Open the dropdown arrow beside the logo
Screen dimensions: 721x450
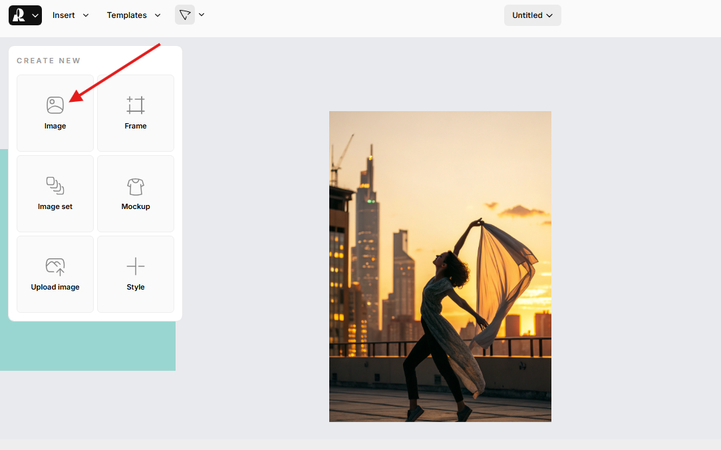click(x=36, y=15)
